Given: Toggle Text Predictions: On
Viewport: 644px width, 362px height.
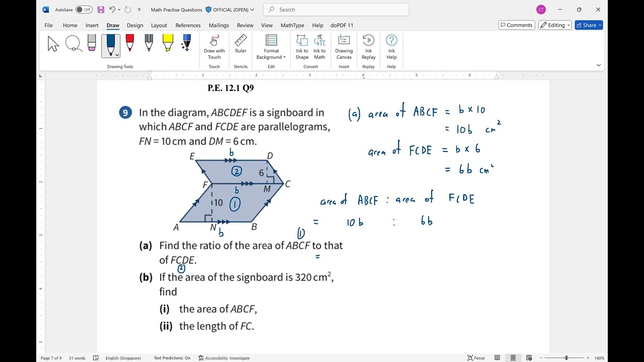Looking at the screenshot, I should [x=172, y=358].
